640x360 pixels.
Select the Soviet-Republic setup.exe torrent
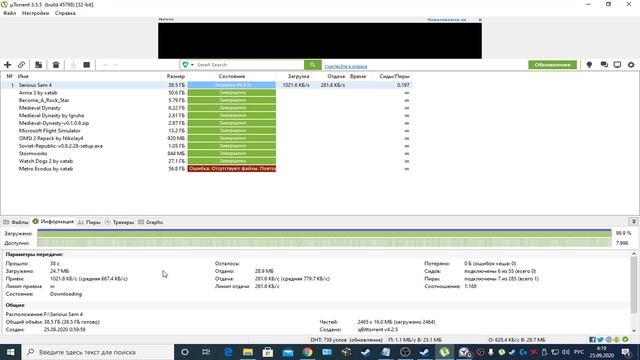pyautogui.click(x=61, y=146)
